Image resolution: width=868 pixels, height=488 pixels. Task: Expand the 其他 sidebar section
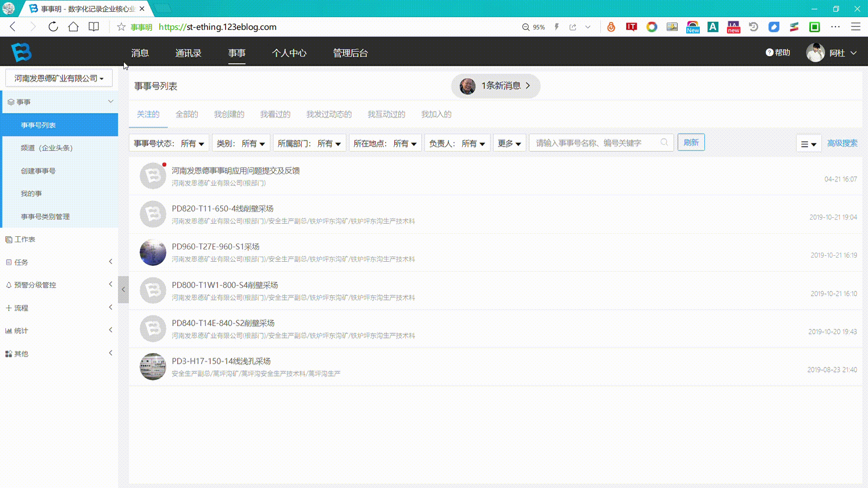(x=111, y=353)
